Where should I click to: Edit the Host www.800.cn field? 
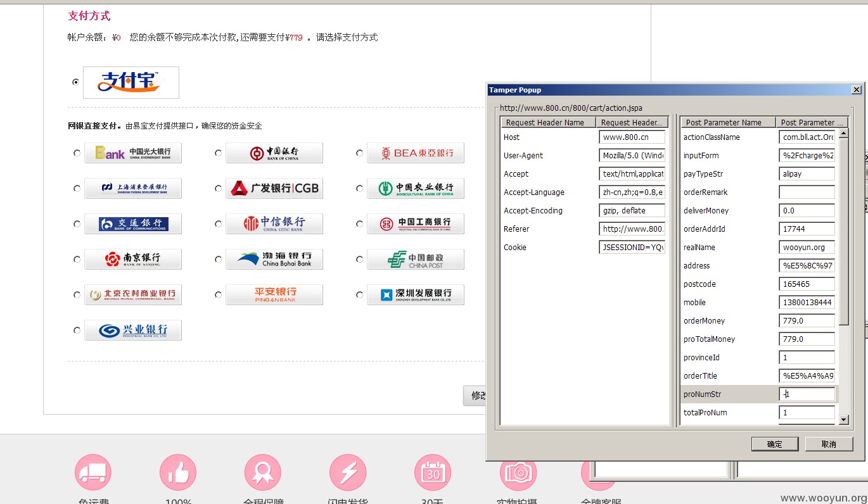(632, 137)
